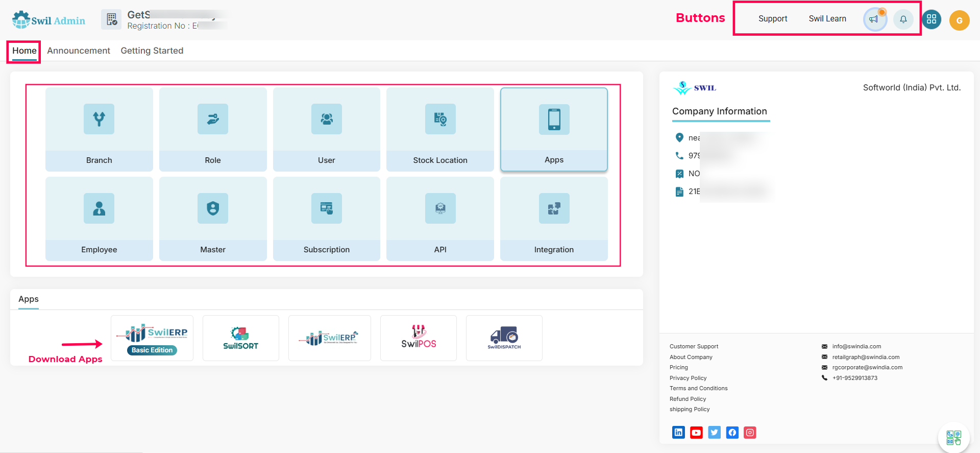
Task: Open the Integration tile
Action: [x=554, y=219]
